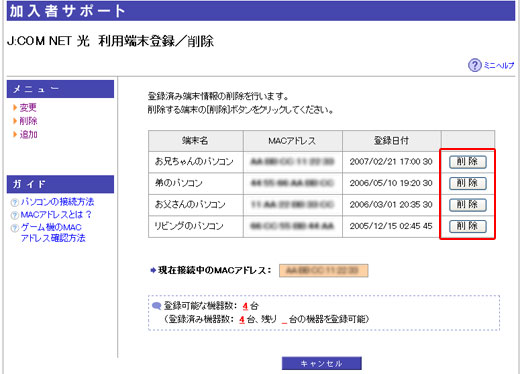Image resolution: width=520 pixels, height=374 pixels.
Task: Select the 登録日付 column header
Action: click(x=392, y=141)
